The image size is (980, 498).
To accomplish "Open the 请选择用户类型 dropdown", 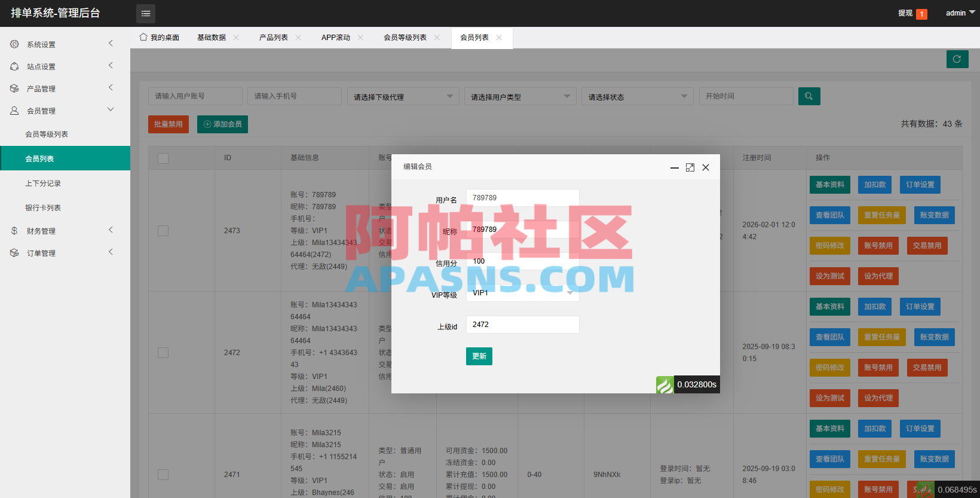I will click(x=520, y=96).
